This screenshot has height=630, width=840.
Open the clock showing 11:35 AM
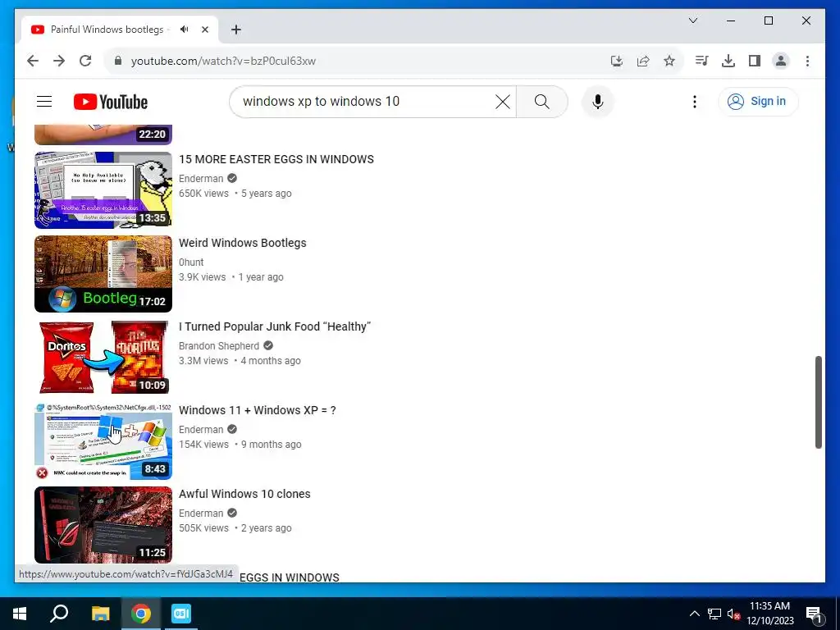coord(769,614)
